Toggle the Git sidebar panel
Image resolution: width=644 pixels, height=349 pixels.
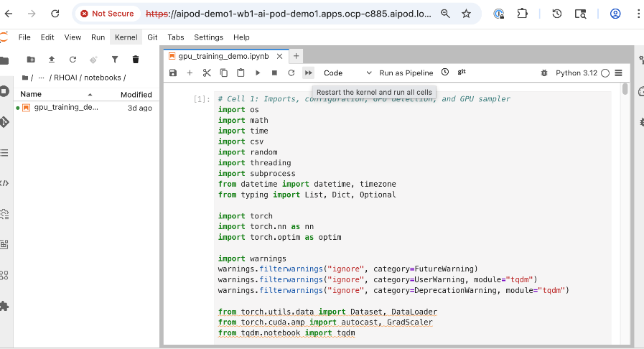(x=4, y=122)
